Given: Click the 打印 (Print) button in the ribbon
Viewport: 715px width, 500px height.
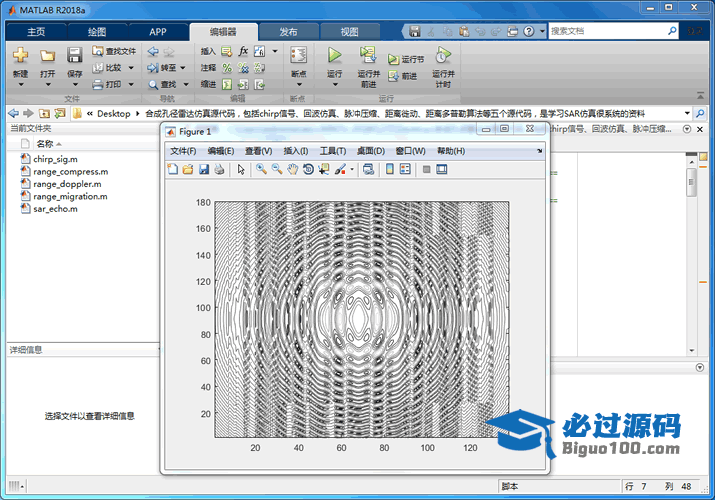Looking at the screenshot, I should [x=107, y=84].
